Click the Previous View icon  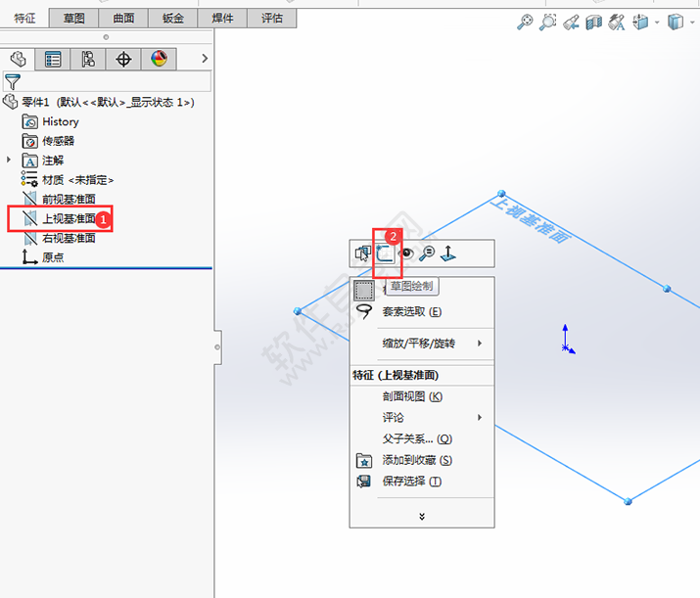pyautogui.click(x=571, y=23)
